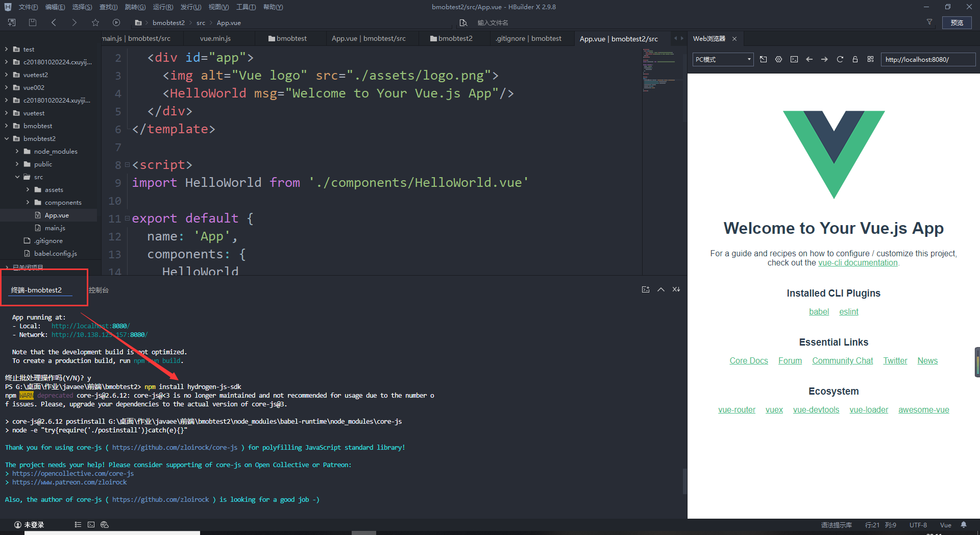Close the Web浏览器 tab

click(734, 39)
